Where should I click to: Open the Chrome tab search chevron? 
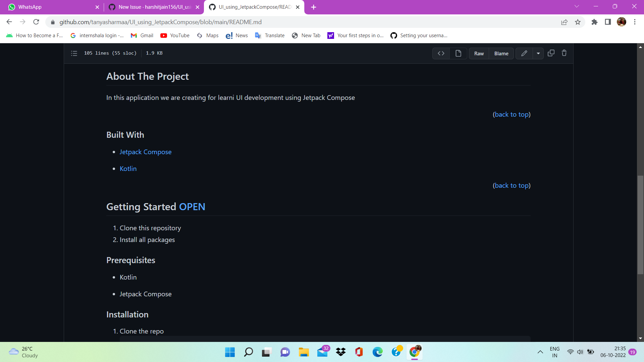[x=577, y=6]
